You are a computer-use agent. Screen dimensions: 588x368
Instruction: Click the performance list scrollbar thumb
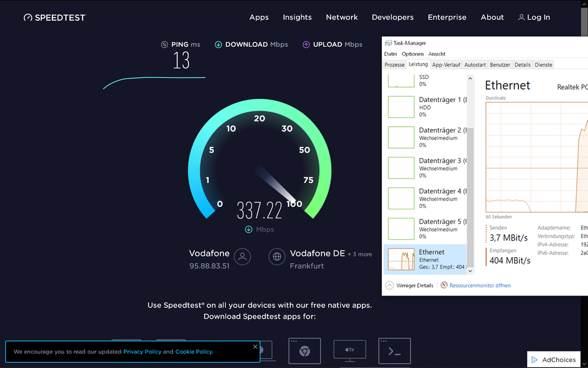pyautogui.click(x=470, y=196)
